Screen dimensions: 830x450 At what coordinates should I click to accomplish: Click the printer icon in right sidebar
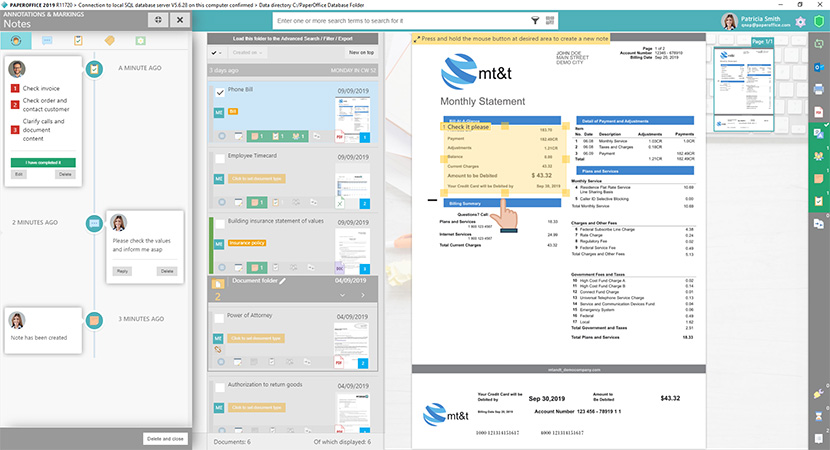tap(818, 89)
